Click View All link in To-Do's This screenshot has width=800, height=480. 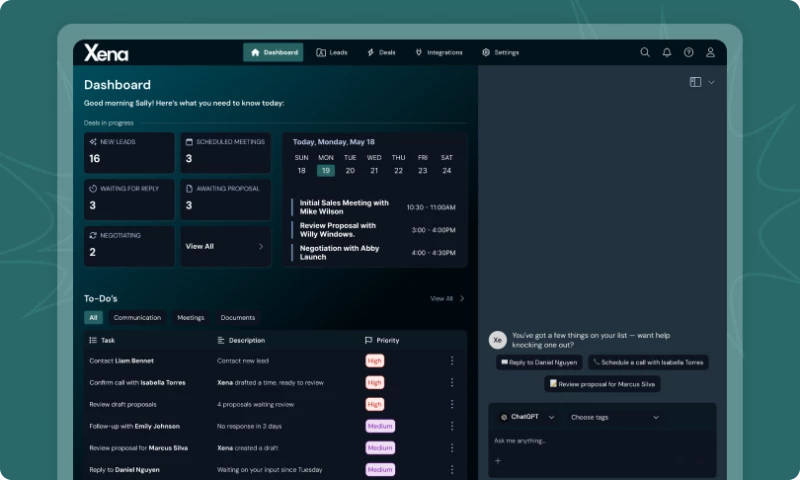coord(447,298)
